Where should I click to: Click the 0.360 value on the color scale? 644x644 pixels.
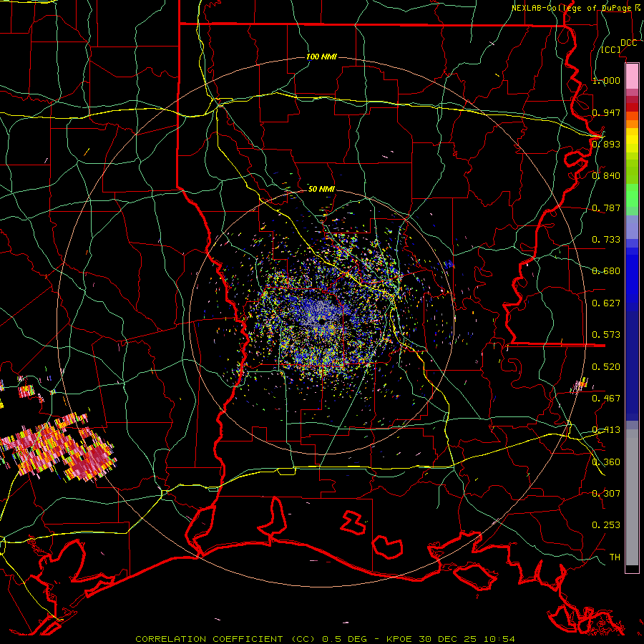[606, 462]
